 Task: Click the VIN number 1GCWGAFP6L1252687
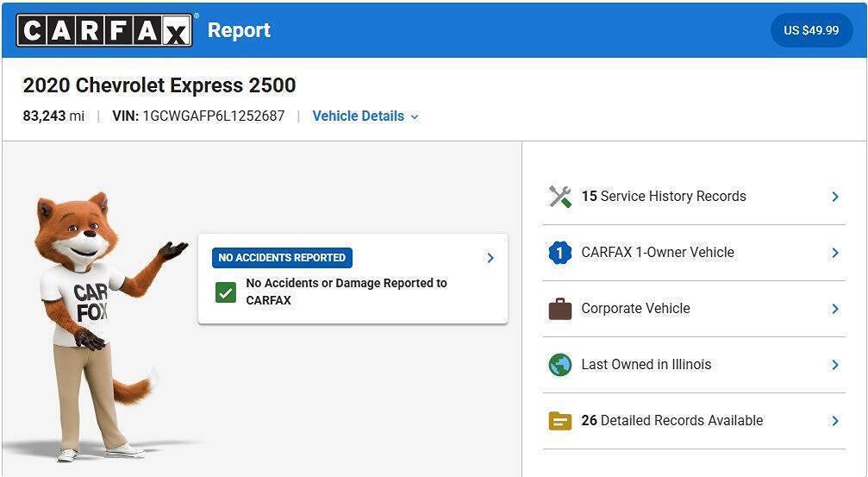click(213, 116)
